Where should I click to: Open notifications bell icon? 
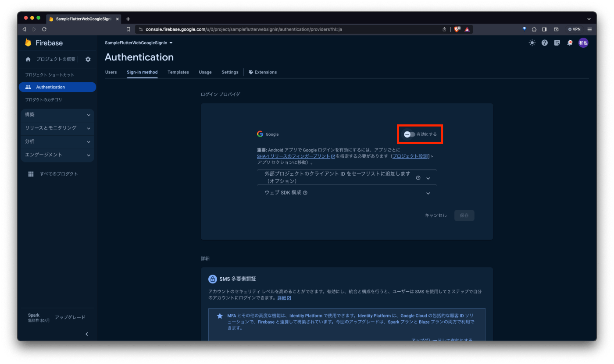pos(570,42)
